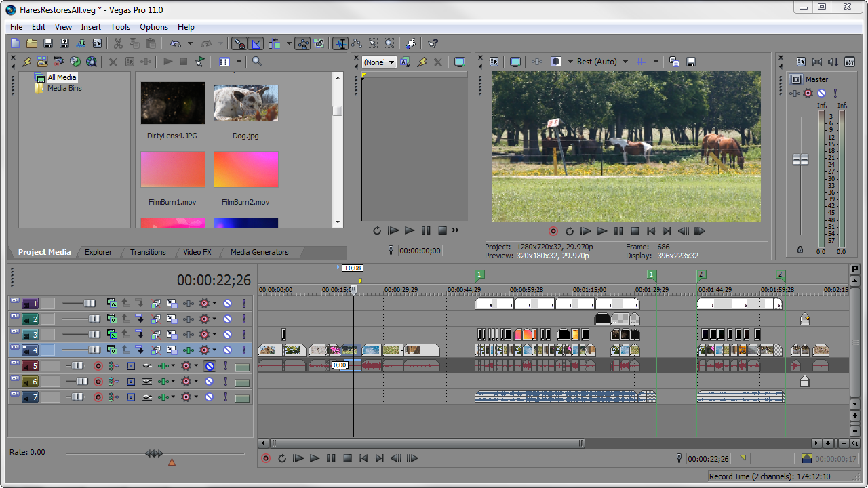Switch to the Transitions tab
868x488 pixels.
[x=148, y=252]
